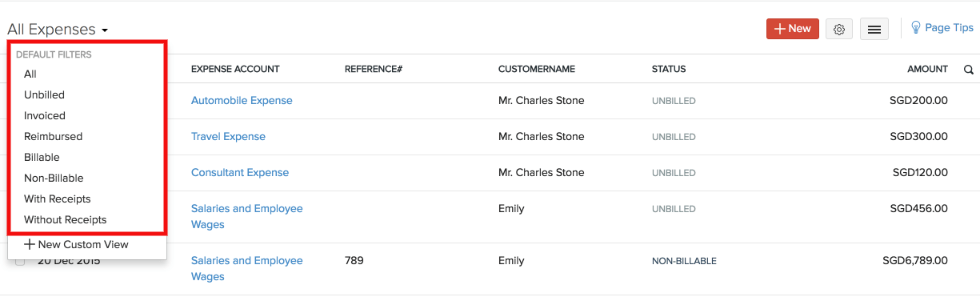Open the Automobile Expense link
The width and height of the screenshot is (980, 297).
tap(242, 100)
